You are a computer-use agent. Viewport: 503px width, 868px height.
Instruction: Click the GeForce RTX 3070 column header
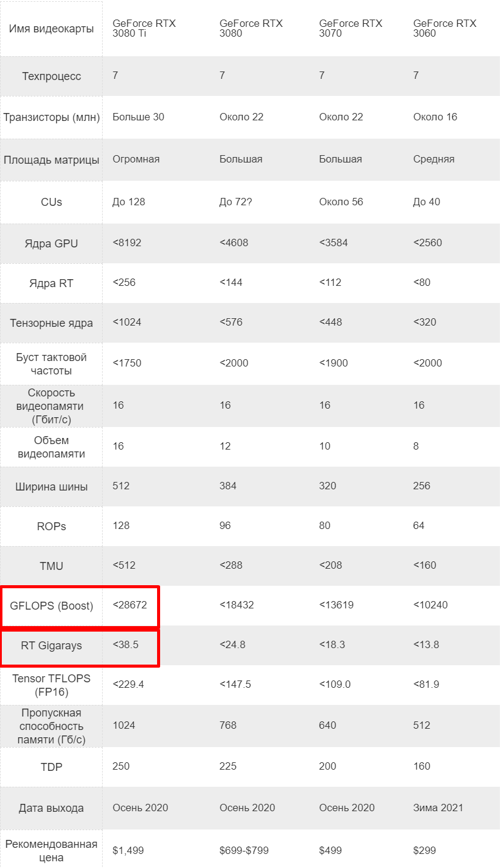click(351, 28)
